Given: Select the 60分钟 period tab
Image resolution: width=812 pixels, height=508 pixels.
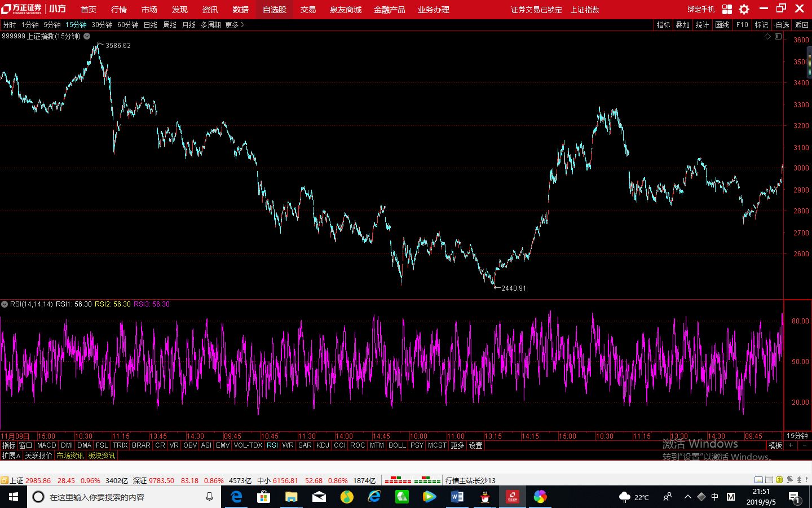Looking at the screenshot, I should click(128, 25).
